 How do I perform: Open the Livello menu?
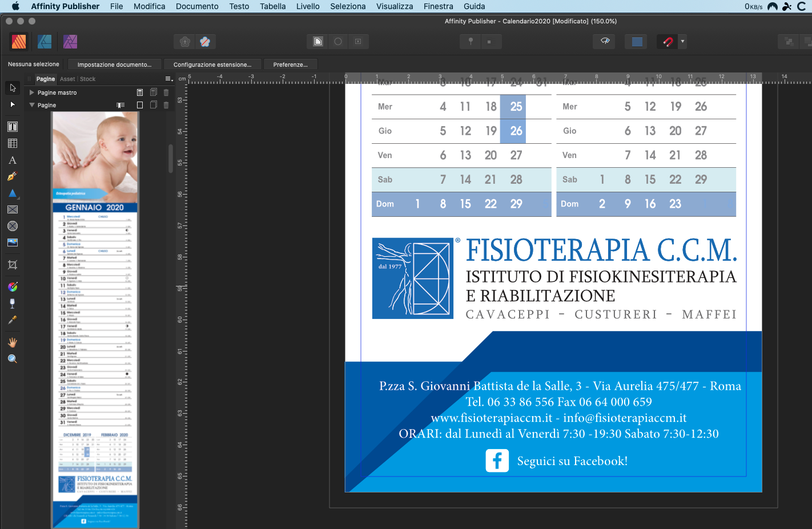308,6
